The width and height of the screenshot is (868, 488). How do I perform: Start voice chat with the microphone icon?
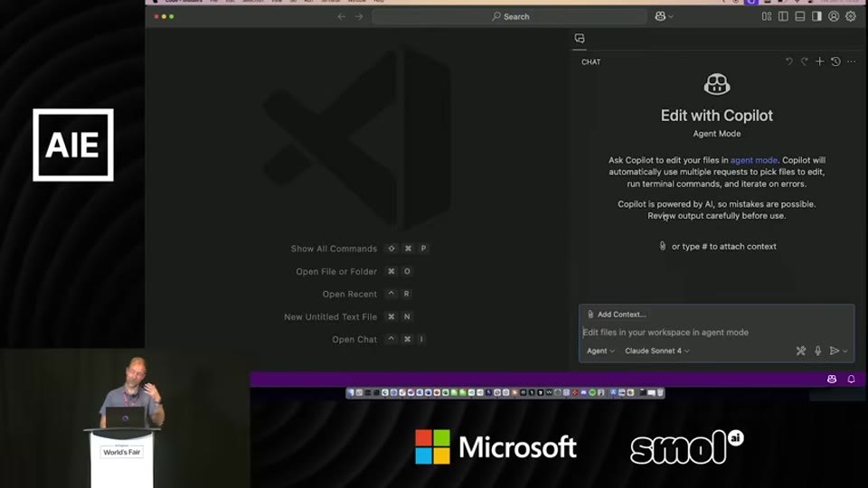(x=817, y=351)
